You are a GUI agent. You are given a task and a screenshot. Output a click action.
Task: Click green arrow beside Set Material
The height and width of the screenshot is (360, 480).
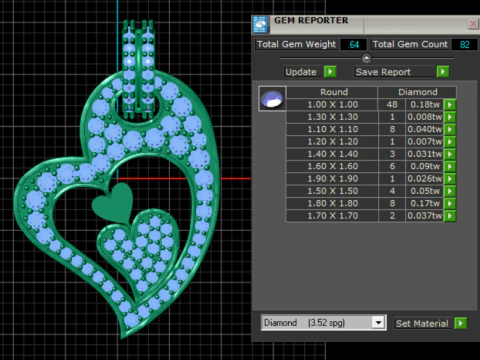(461, 323)
